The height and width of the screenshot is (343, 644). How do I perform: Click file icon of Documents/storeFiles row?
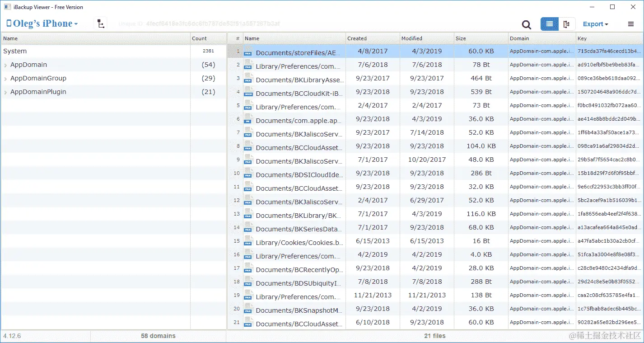tap(248, 51)
